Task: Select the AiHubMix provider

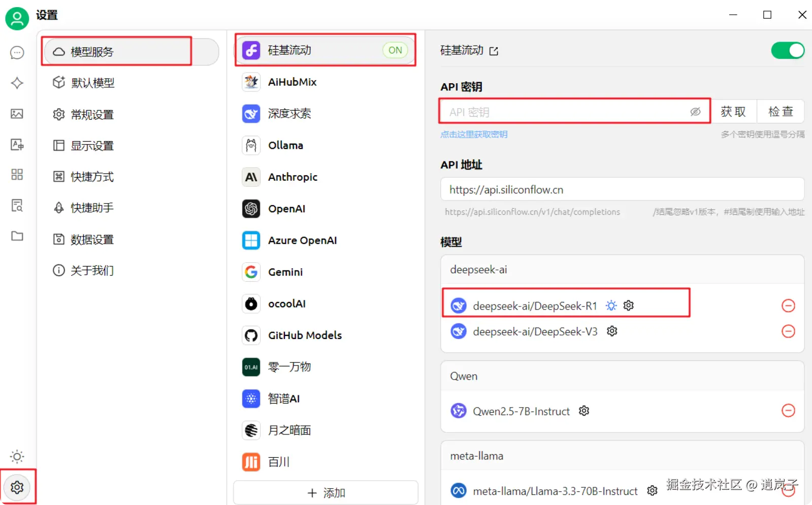Action: 325,82
